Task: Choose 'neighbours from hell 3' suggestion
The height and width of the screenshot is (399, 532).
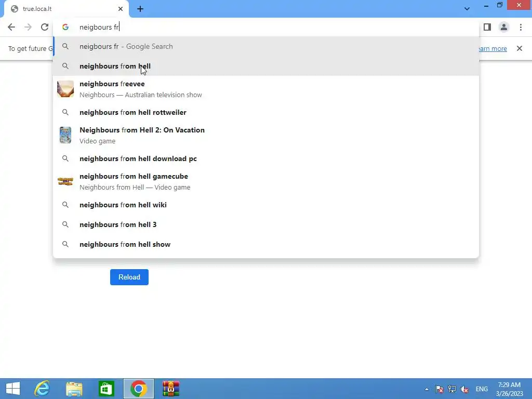Action: coord(266,224)
